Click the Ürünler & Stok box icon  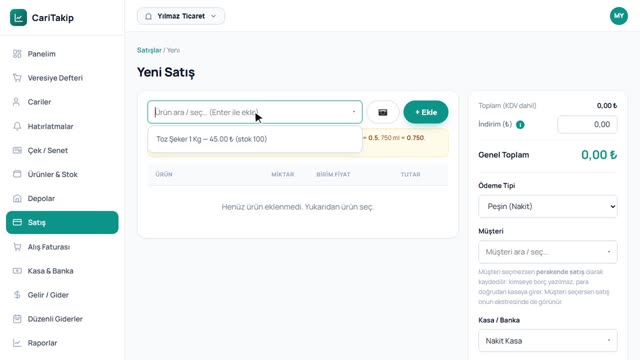pyautogui.click(x=17, y=174)
